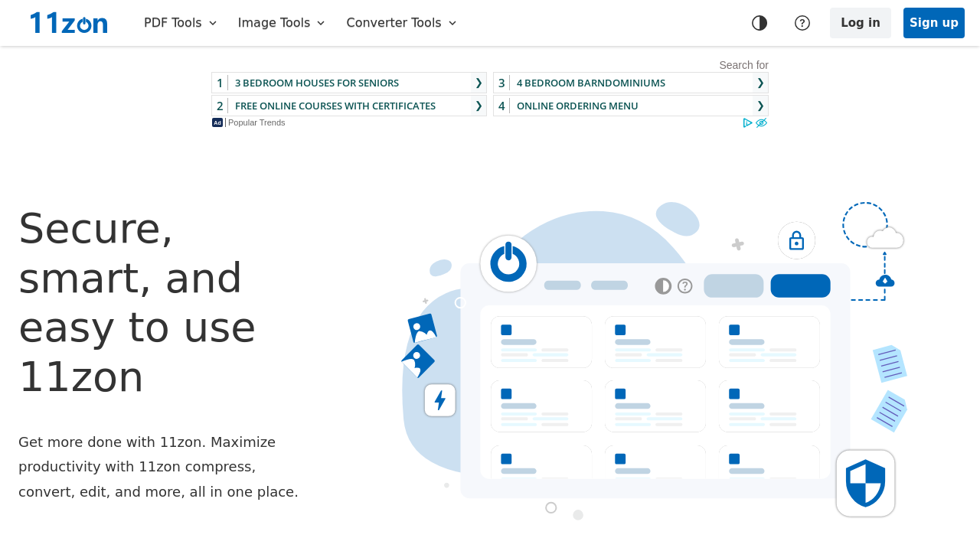Expand the PDF Tools chevron arrow
Viewport: 980px width, 551px height.
(x=213, y=23)
